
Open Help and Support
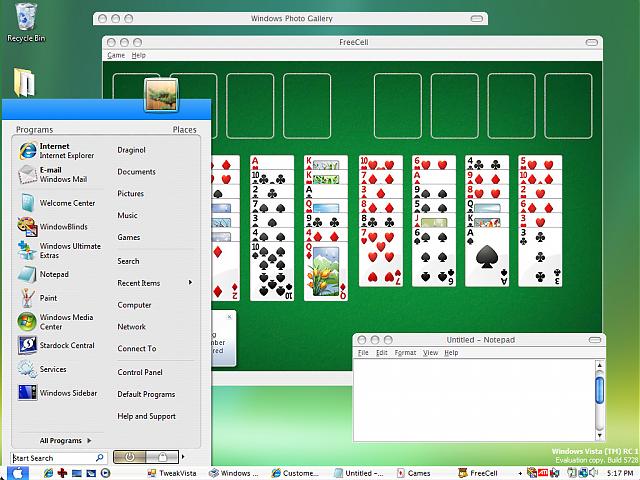tap(147, 416)
